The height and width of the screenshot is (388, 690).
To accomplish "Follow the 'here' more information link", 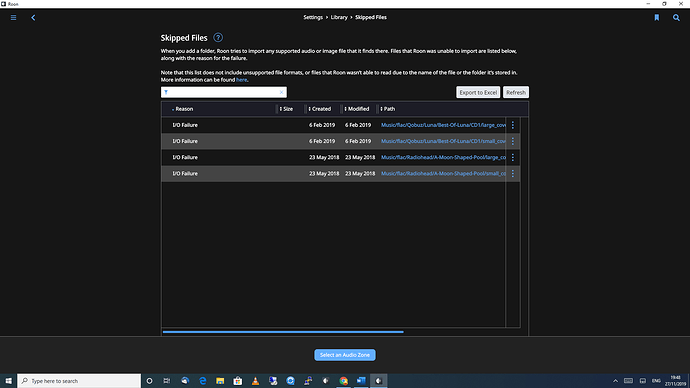I will (242, 80).
